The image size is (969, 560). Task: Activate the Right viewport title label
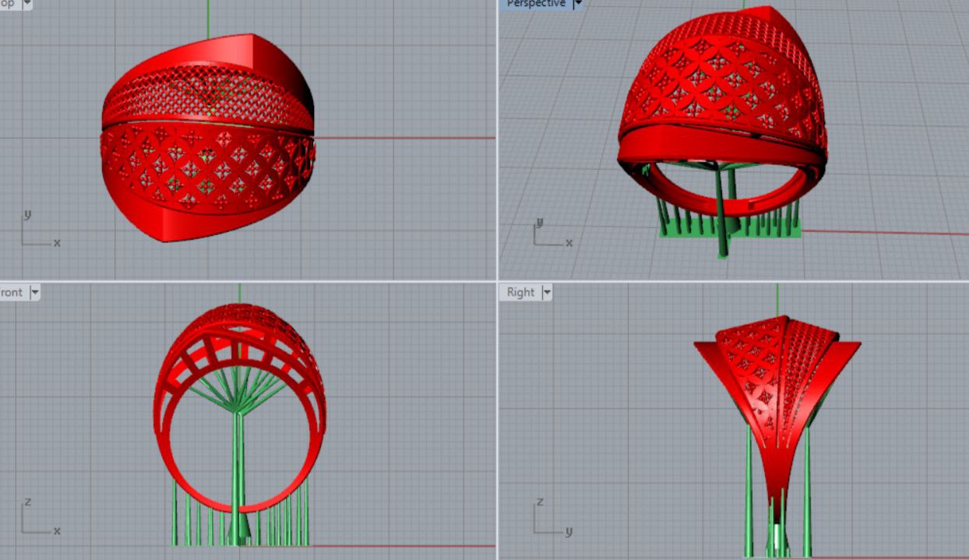(520, 293)
